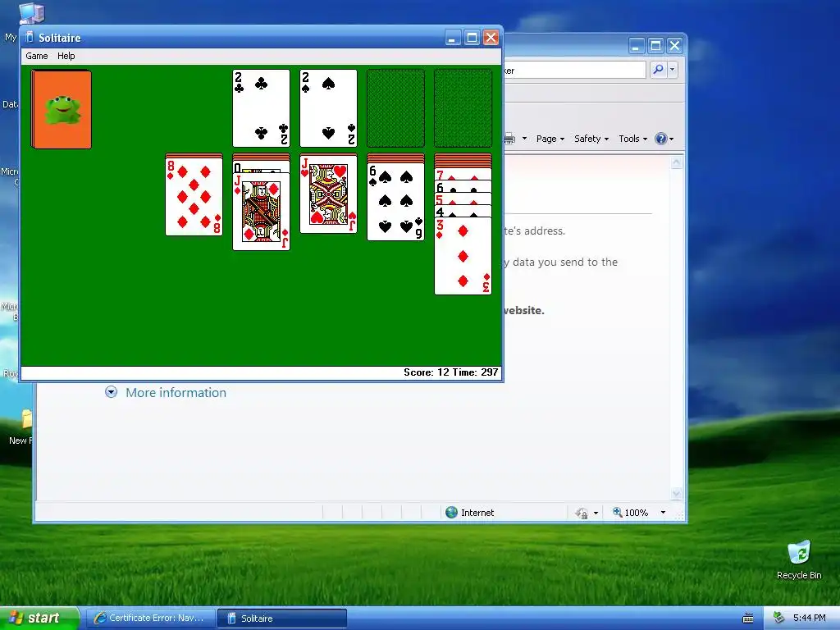Image resolution: width=840 pixels, height=630 pixels.
Task: Expand the More information section
Action: point(111,392)
